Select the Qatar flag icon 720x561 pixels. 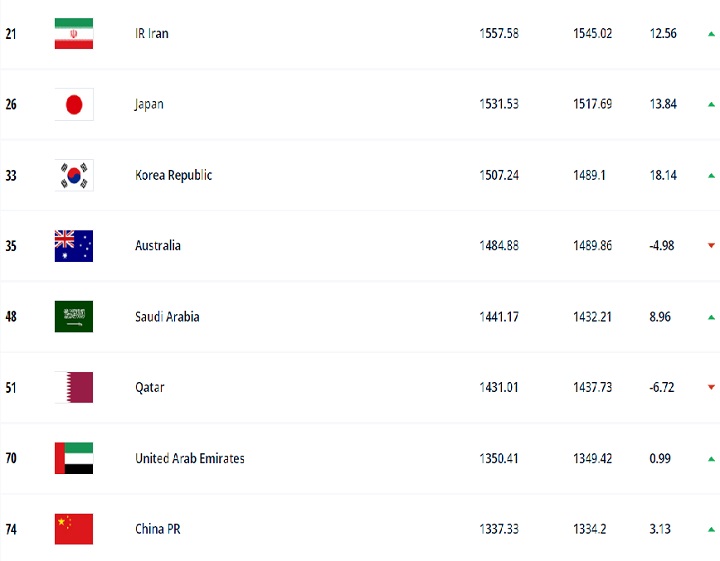(x=74, y=387)
